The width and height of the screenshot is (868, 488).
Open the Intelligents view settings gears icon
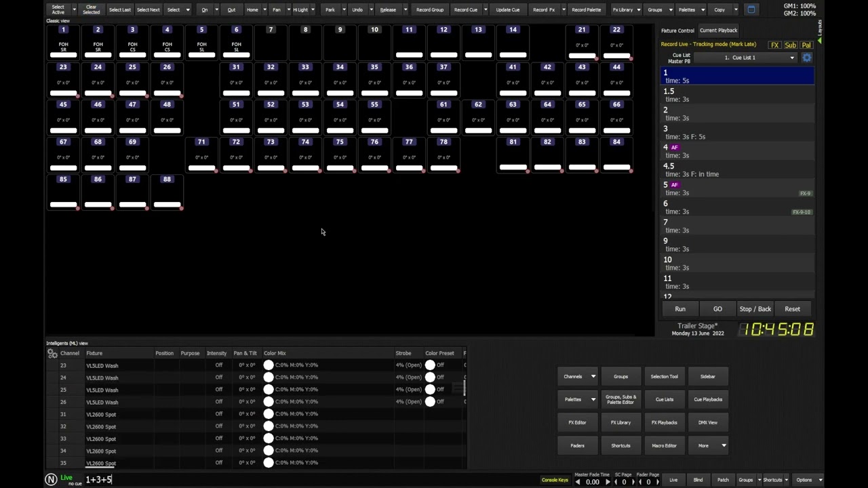(52, 353)
